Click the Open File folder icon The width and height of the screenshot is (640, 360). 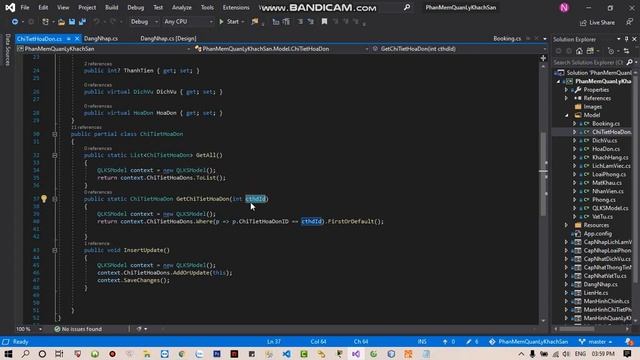[x=61, y=22]
